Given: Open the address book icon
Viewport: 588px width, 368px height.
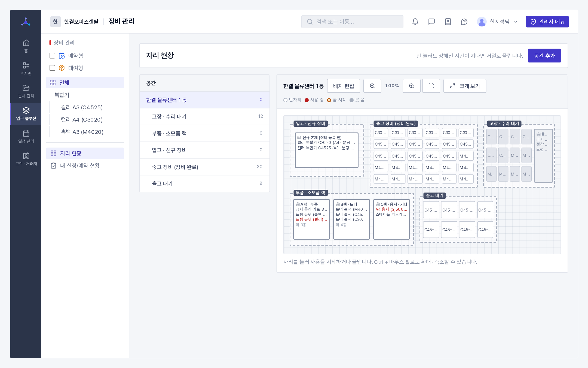Looking at the screenshot, I should (448, 22).
